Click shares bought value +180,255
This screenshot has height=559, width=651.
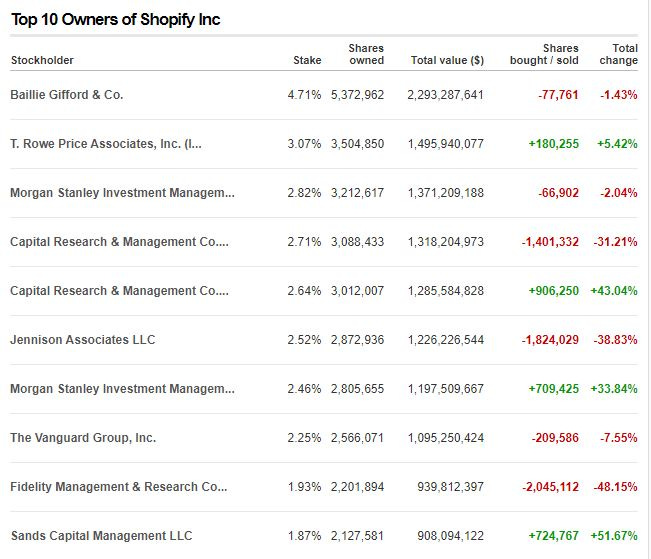(553, 144)
